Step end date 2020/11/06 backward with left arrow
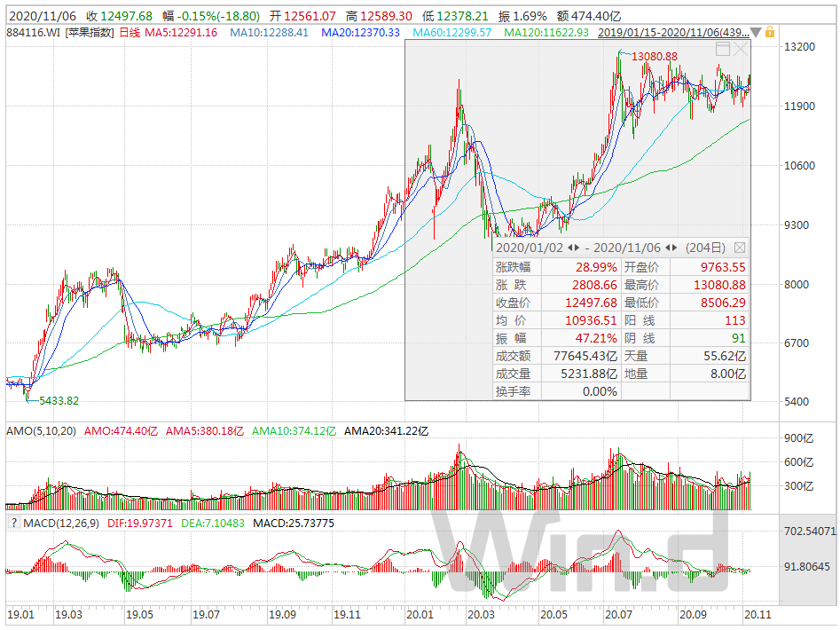This screenshot has height=630, width=840. click(668, 248)
